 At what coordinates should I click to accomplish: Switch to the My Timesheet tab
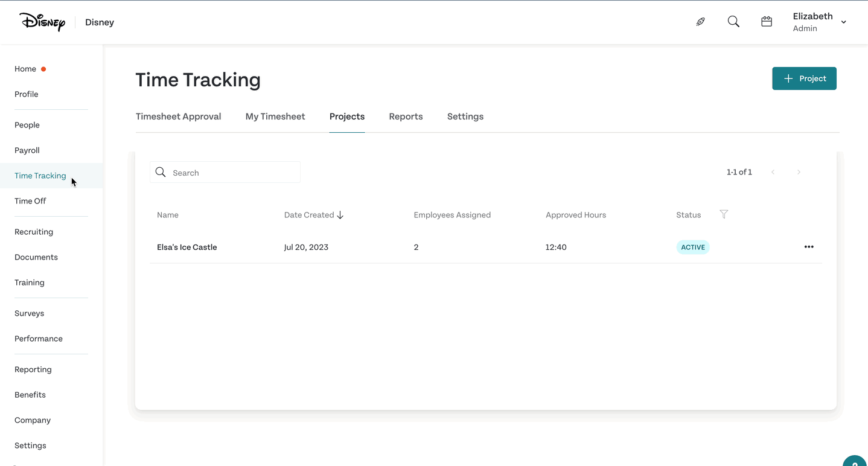275,116
